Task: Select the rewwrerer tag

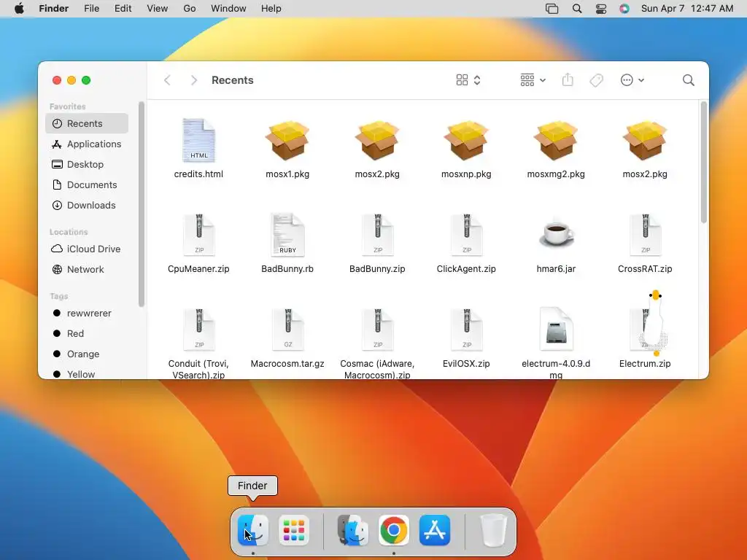Action: [87, 313]
